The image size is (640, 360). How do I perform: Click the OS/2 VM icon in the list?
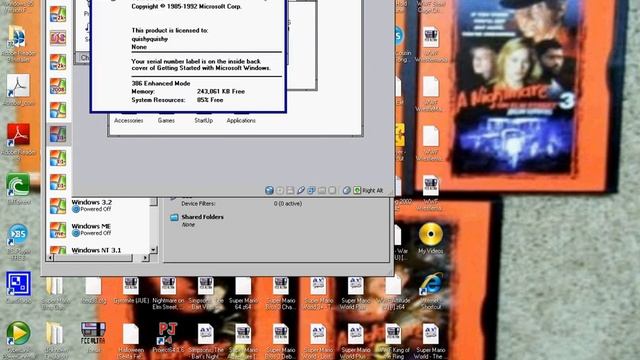[58, 38]
